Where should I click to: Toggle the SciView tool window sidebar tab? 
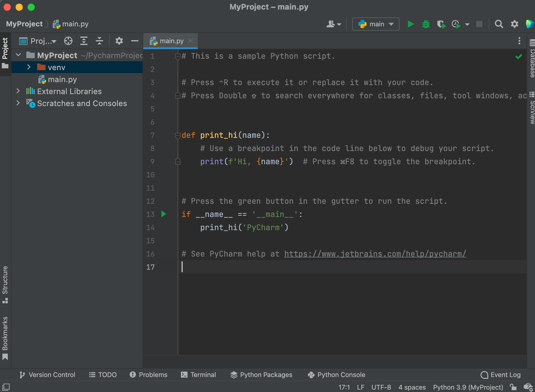pyautogui.click(x=531, y=108)
